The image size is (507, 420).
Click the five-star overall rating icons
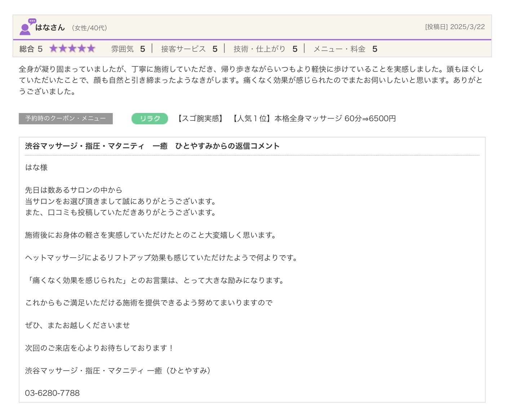pos(72,48)
